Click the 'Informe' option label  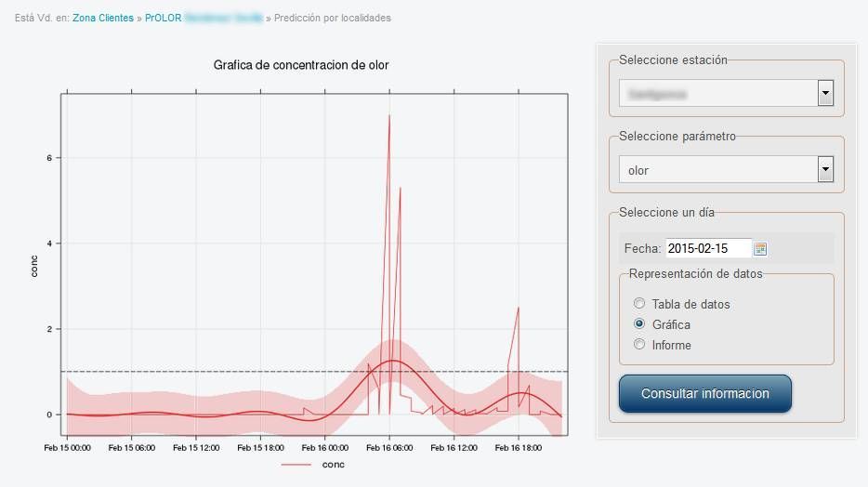click(672, 345)
